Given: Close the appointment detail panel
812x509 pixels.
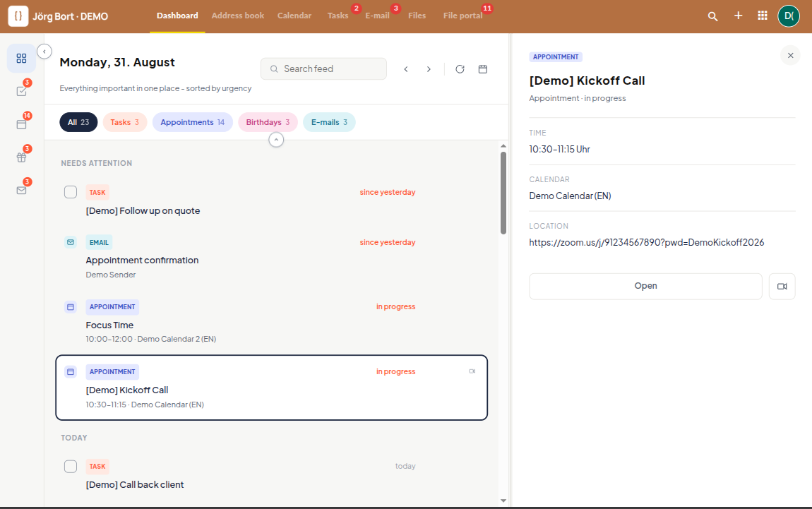Looking at the screenshot, I should (790, 55).
